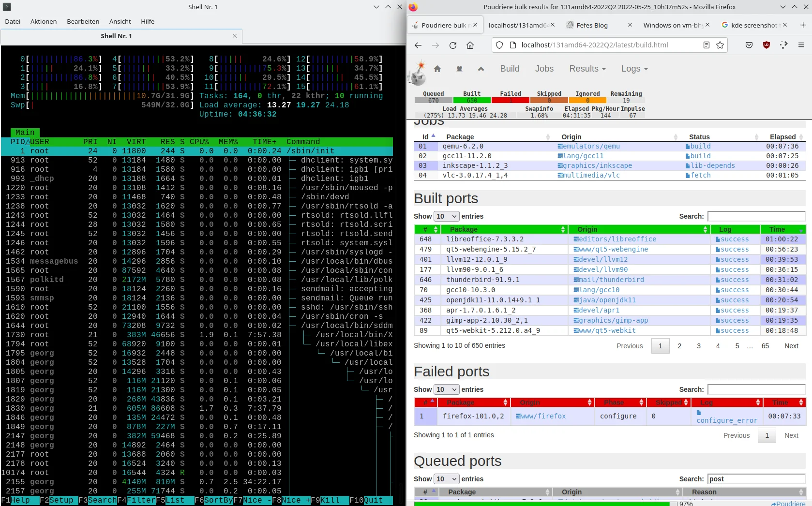
Task: Close the kde screenshot tab
Action: [x=785, y=25]
